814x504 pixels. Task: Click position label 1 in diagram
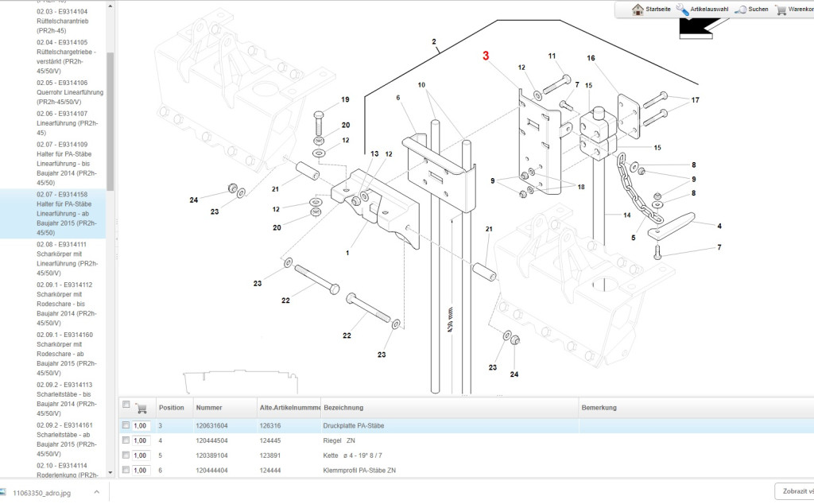point(347,253)
